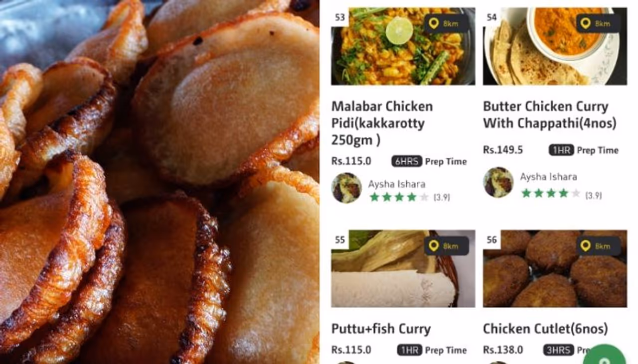Open the Malabar Chicken Pidi(kakkarotty 250gm) title
638x364 pixels.
point(382,123)
